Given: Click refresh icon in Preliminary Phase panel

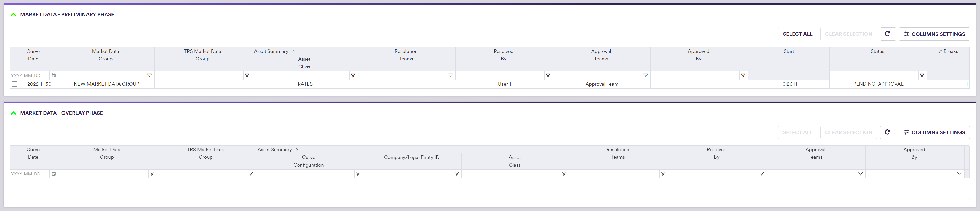Looking at the screenshot, I should tap(887, 34).
